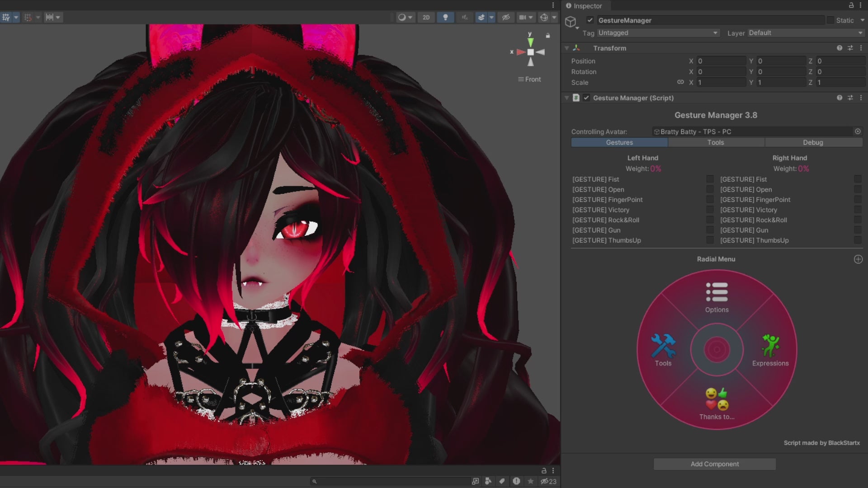The width and height of the screenshot is (868, 488).
Task: Open Gesture Manager Script help icon
Action: (x=840, y=98)
